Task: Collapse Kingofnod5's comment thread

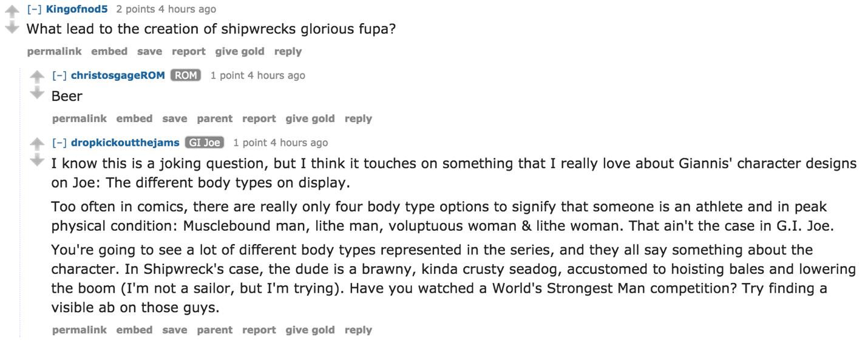Action: [34, 9]
